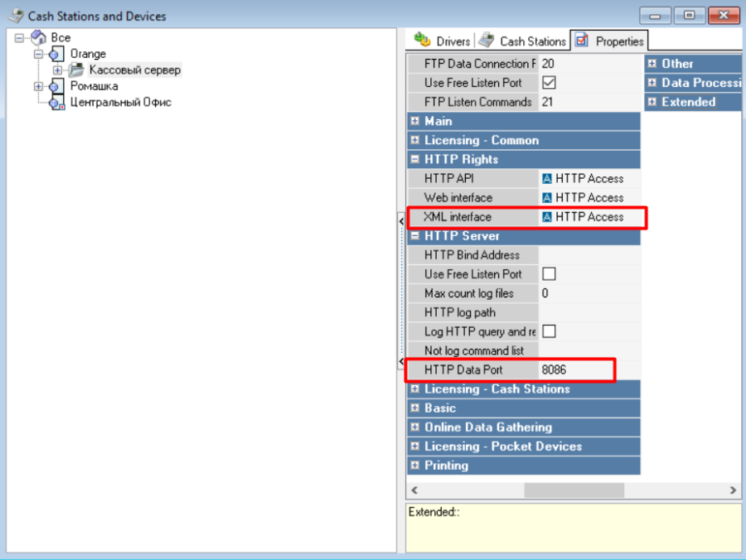Enable HTTP Server Use Free Listen Port

(x=548, y=274)
